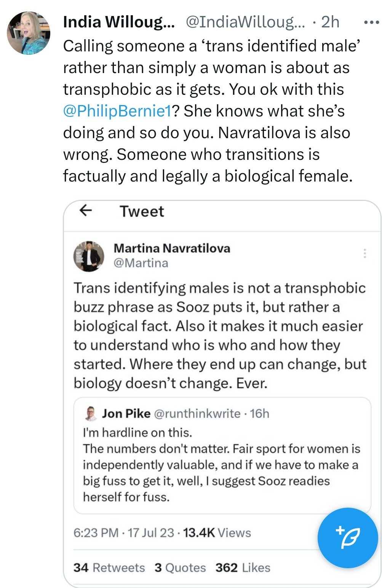The height and width of the screenshot is (588, 382).
Task: Open the 6:23 PM 17 Jul 23 timestamp
Action: pyautogui.click(x=123, y=532)
